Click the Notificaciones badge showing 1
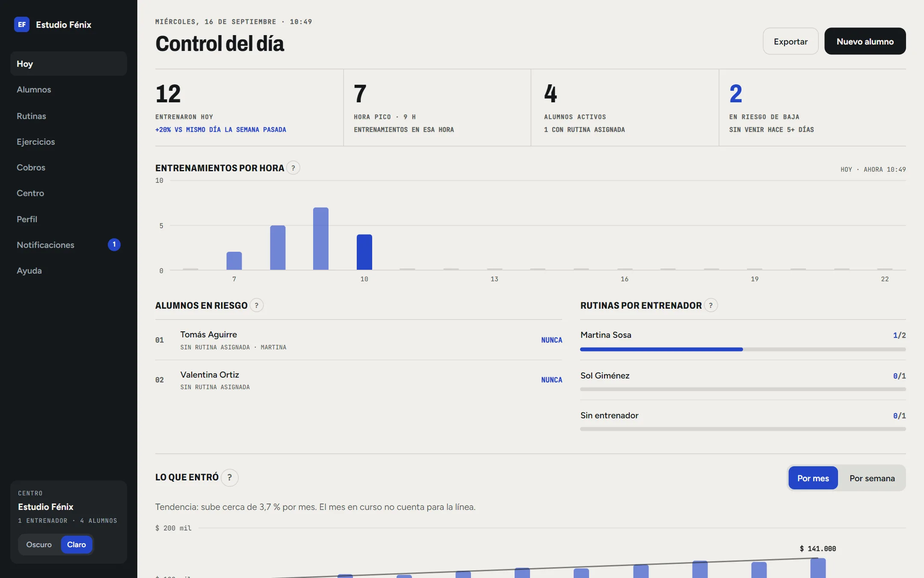This screenshot has height=578, width=924. pos(114,244)
